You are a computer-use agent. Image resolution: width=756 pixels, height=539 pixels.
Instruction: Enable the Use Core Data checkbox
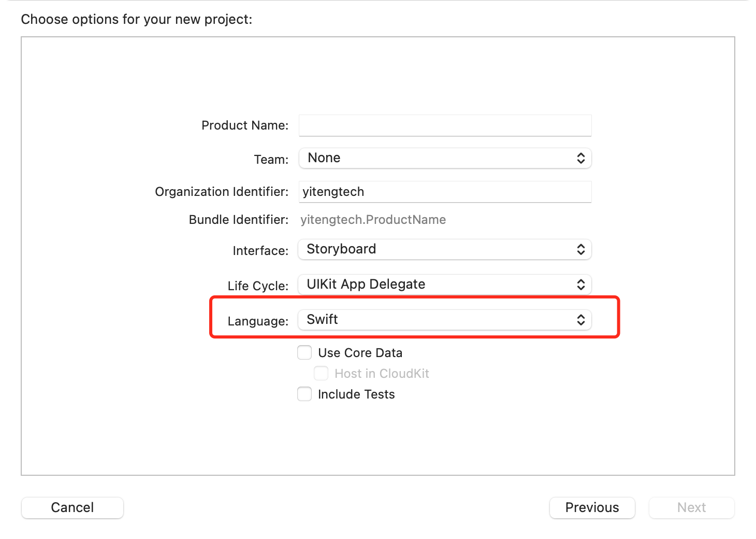click(x=304, y=353)
